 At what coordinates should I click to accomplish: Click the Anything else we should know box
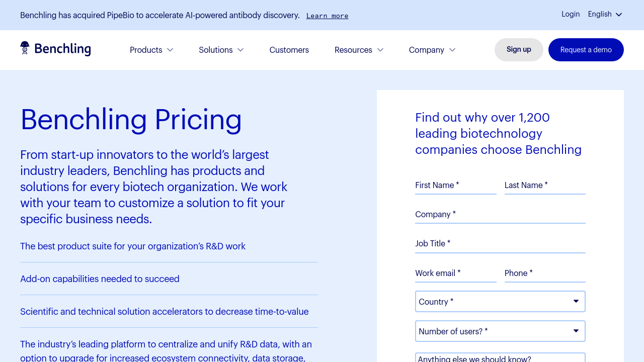click(x=500, y=358)
